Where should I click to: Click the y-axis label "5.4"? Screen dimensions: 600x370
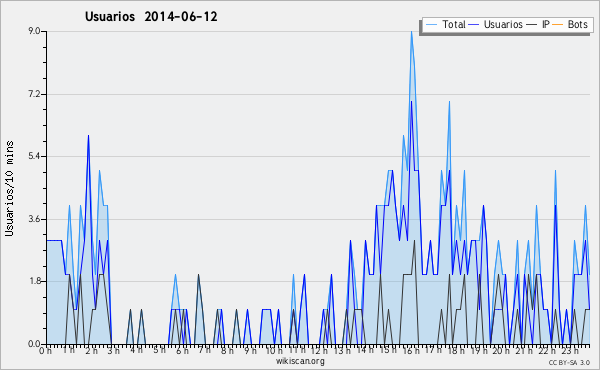[34, 156]
